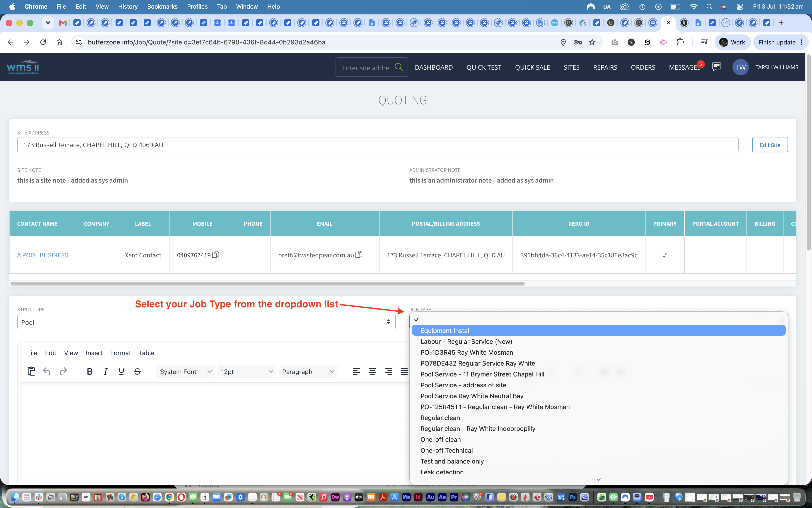The image size is (812, 508).
Task: Click the page vertical scrollbar
Action: click(809, 153)
